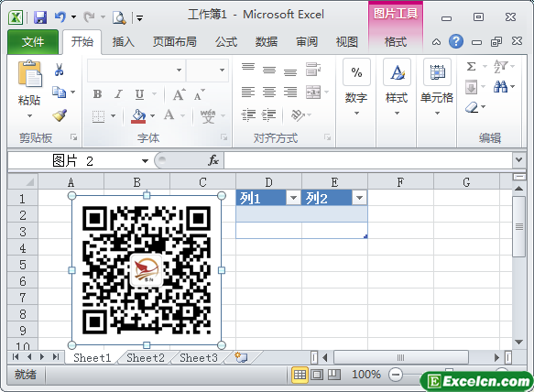Click the Redo arrow icon
The image size is (534, 392).
coord(89,16)
